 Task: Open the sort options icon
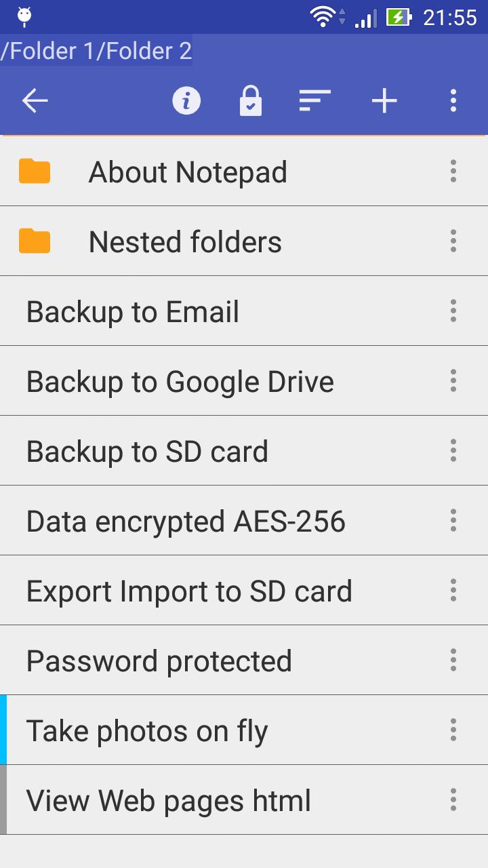coord(315,101)
